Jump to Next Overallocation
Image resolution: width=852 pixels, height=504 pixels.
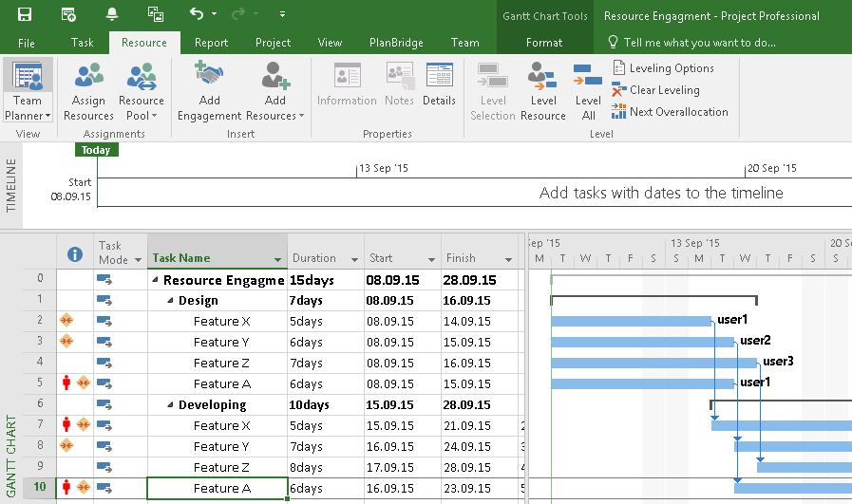tap(670, 112)
